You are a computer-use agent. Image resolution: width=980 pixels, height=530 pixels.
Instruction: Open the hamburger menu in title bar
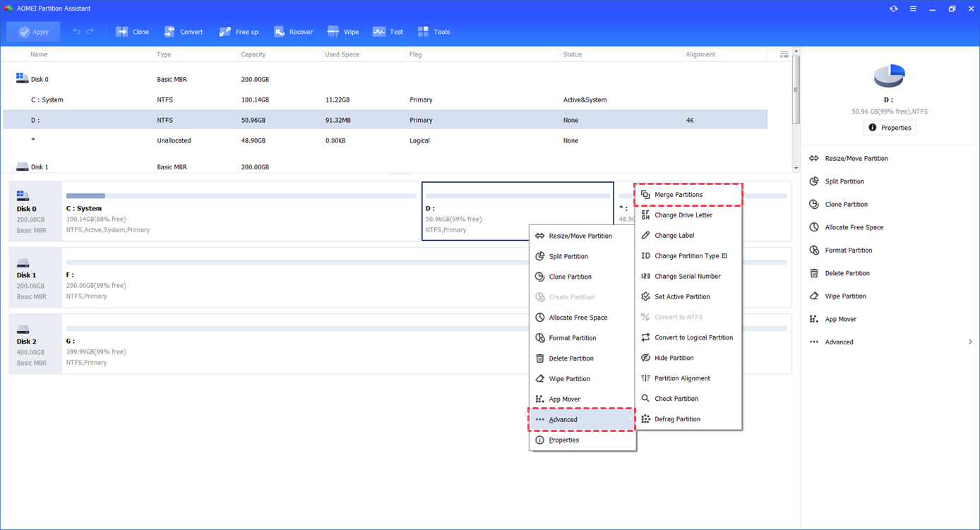click(913, 8)
